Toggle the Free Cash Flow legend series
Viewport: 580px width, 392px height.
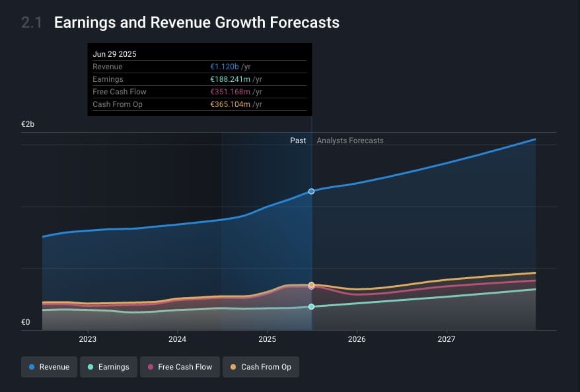pyautogui.click(x=180, y=367)
